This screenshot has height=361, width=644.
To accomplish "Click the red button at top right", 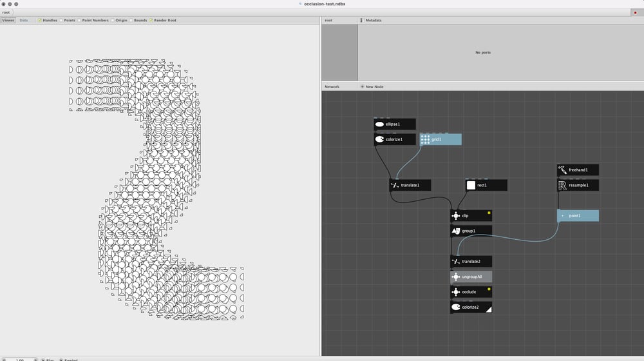I will click(x=636, y=13).
